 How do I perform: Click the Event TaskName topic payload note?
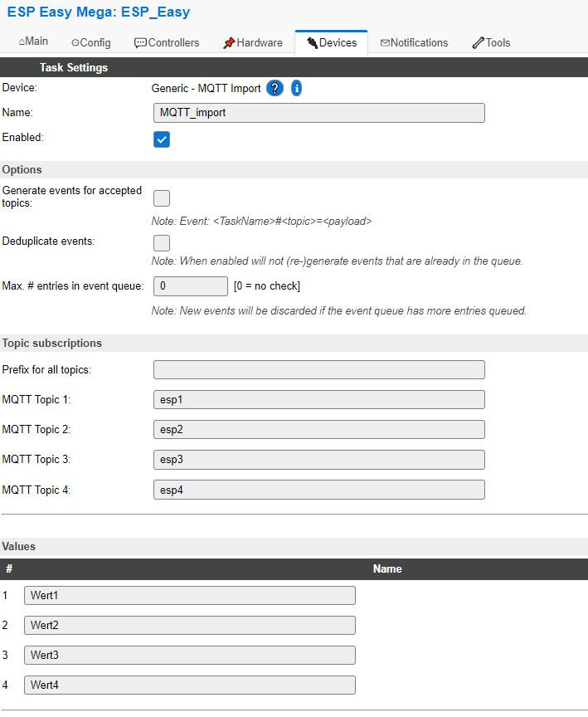tap(261, 222)
